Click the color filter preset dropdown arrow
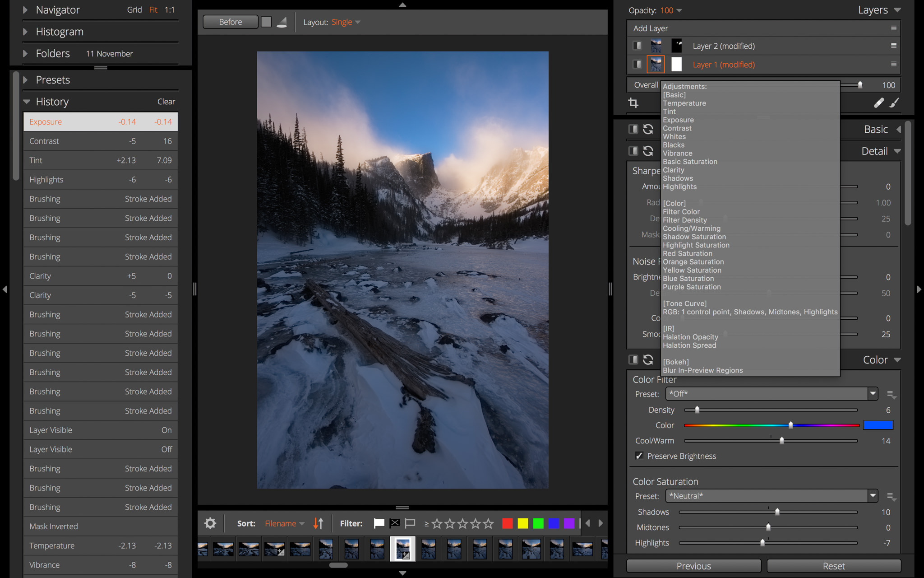The image size is (924, 578). click(872, 394)
